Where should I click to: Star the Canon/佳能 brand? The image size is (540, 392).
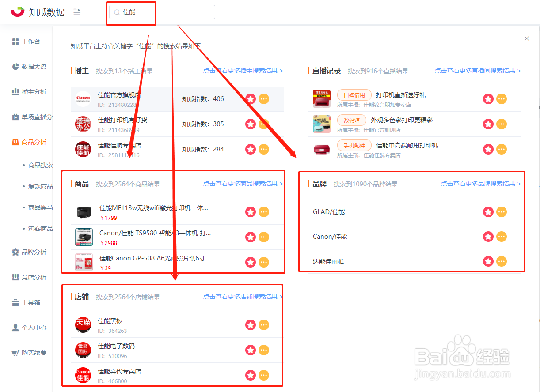pyautogui.click(x=488, y=237)
